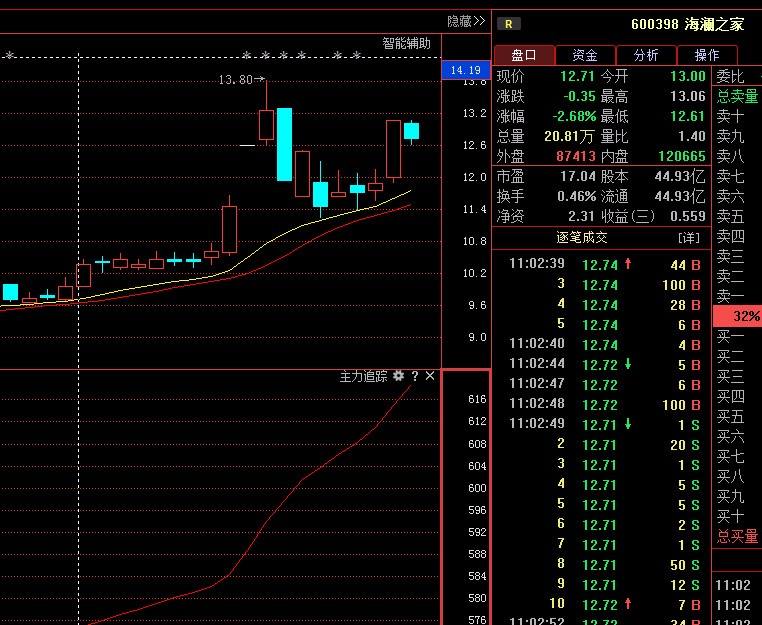Click the red 32% ratio bar
This screenshot has height=625, width=762.
[738, 316]
